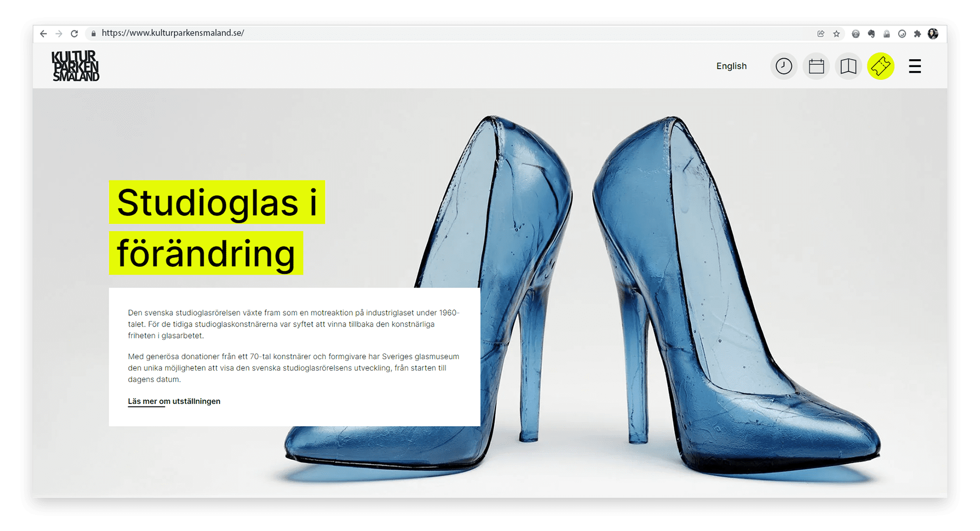Viewport: 980px width, 531px height.
Task: Open the browser profile avatar
Action: point(933,34)
